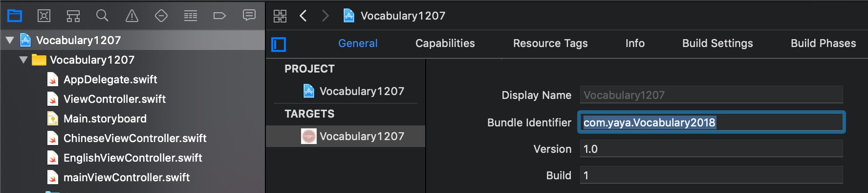This screenshot has height=193, width=868.
Task: Open the Find navigator magnifier
Action: coord(102,16)
